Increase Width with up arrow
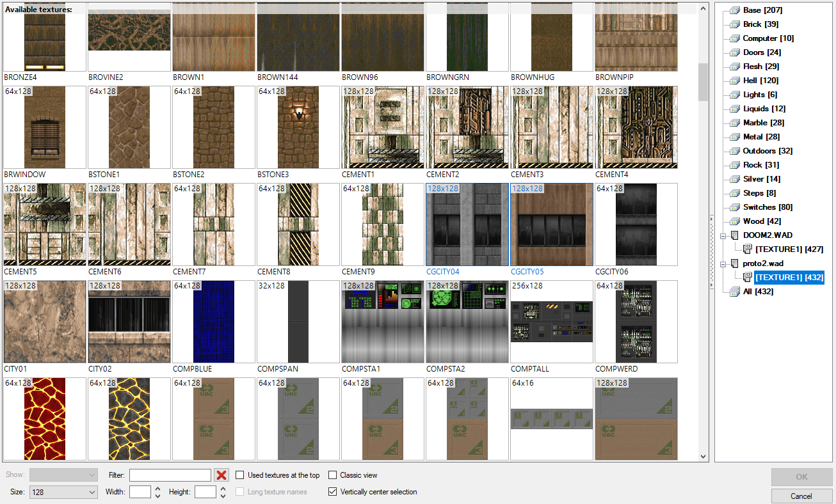836x504 pixels. pos(158,489)
